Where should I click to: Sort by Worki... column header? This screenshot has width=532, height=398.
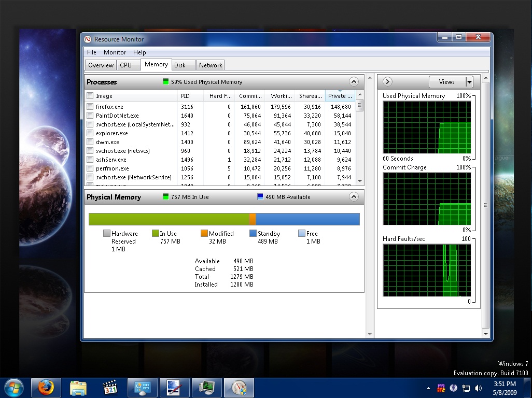[280, 96]
